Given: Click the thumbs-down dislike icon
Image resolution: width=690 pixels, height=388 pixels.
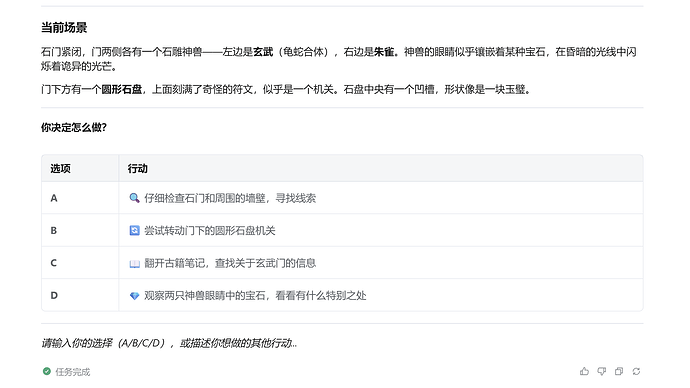Looking at the screenshot, I should click(x=602, y=371).
